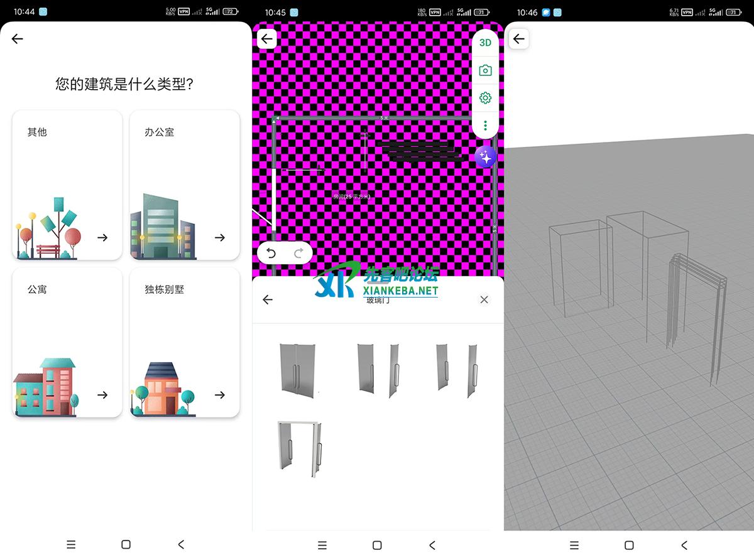Viewport: 754px width, 560px height.
Task: Open the three-dot more options menu
Action: [x=485, y=126]
